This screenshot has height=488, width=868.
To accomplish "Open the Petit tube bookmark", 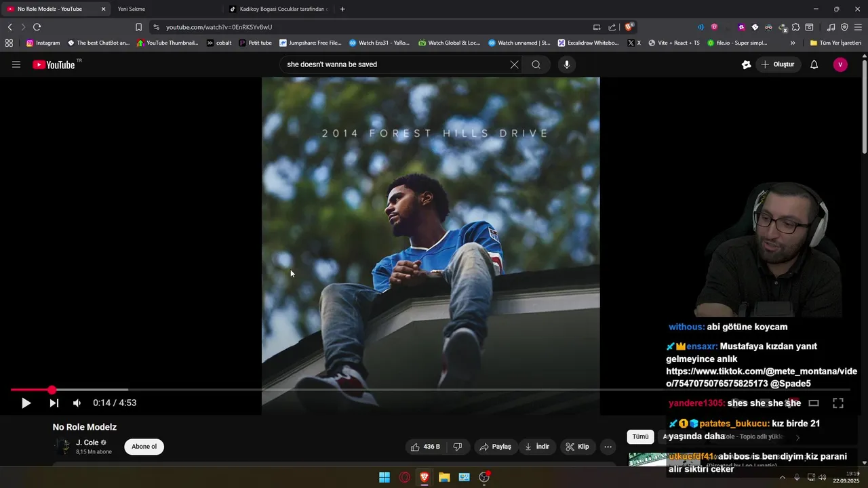I will (x=256, y=43).
